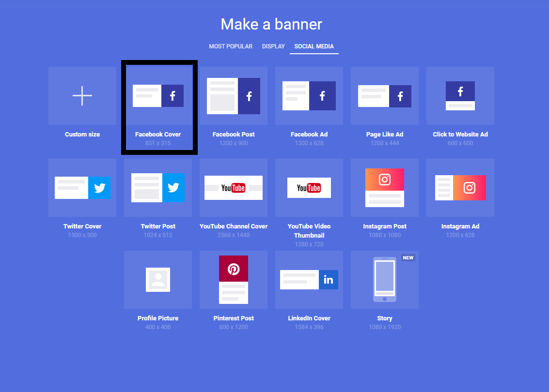Click the Custom size plus icon
Viewport: 549px width, 392px height.
pyautogui.click(x=82, y=96)
